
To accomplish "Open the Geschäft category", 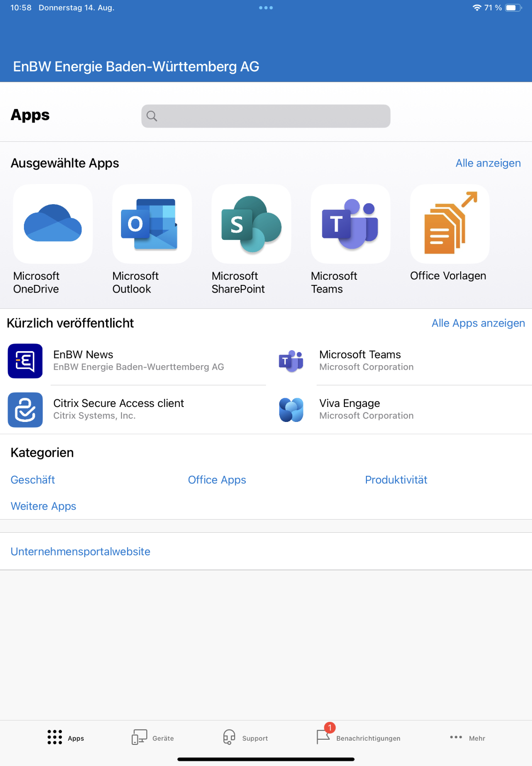I will click(33, 480).
